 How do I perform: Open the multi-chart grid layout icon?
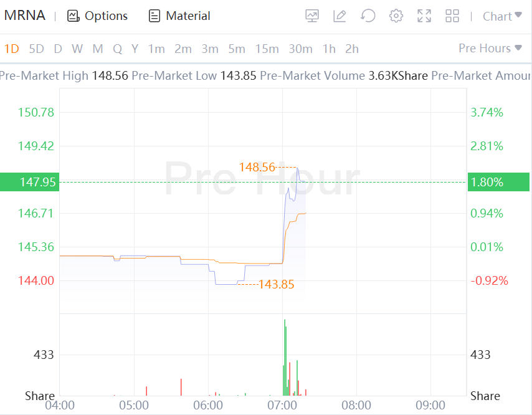click(x=452, y=16)
